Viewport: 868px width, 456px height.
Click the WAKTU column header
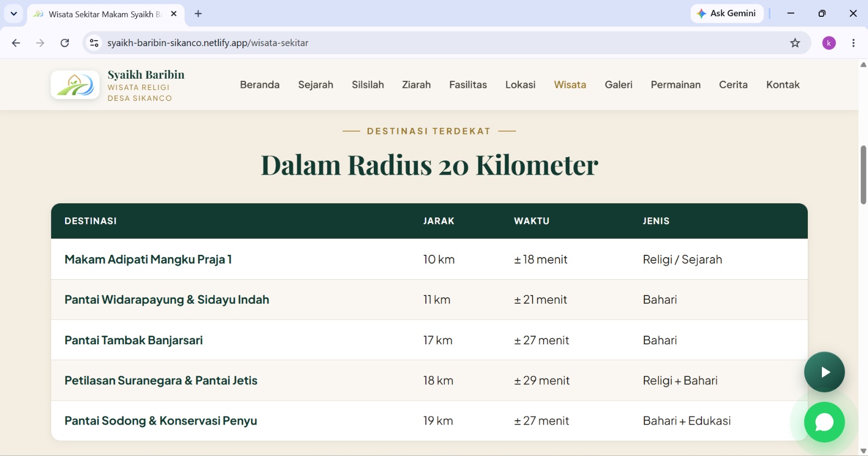532,221
